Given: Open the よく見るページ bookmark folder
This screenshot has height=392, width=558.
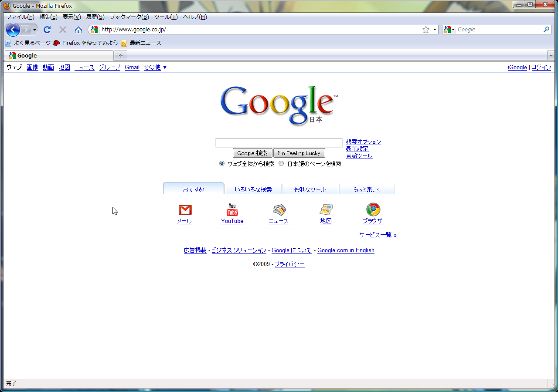Looking at the screenshot, I should pyautogui.click(x=28, y=43).
